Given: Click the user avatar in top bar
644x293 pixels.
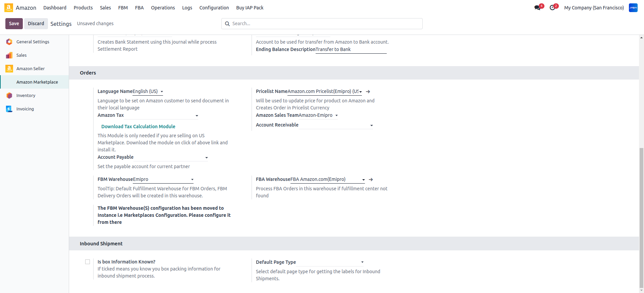Looking at the screenshot, I should [633, 8].
